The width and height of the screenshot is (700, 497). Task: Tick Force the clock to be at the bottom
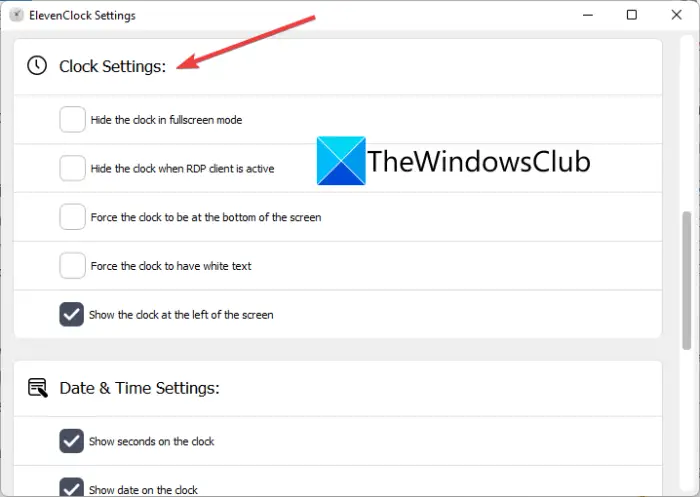[72, 217]
